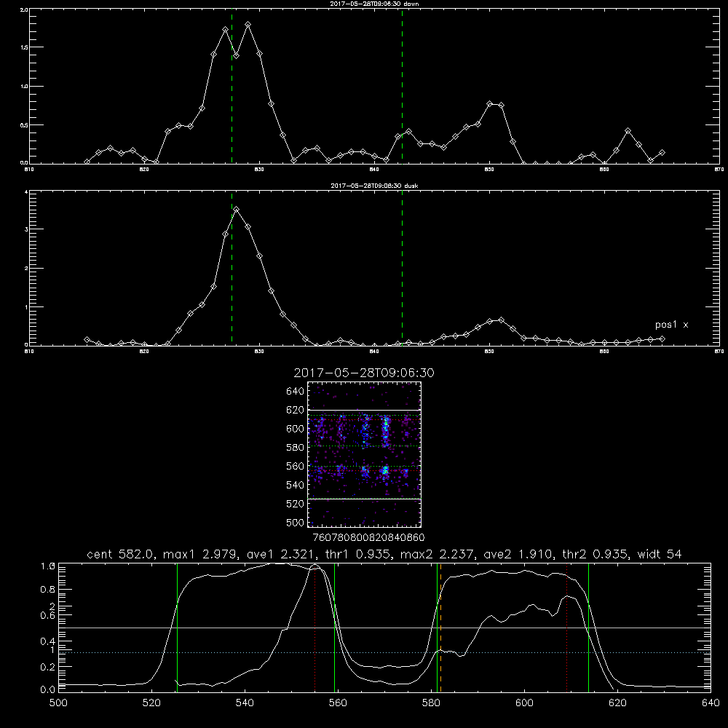
Task: Click "560" on the spectral image vertical axis
Action: (x=296, y=466)
